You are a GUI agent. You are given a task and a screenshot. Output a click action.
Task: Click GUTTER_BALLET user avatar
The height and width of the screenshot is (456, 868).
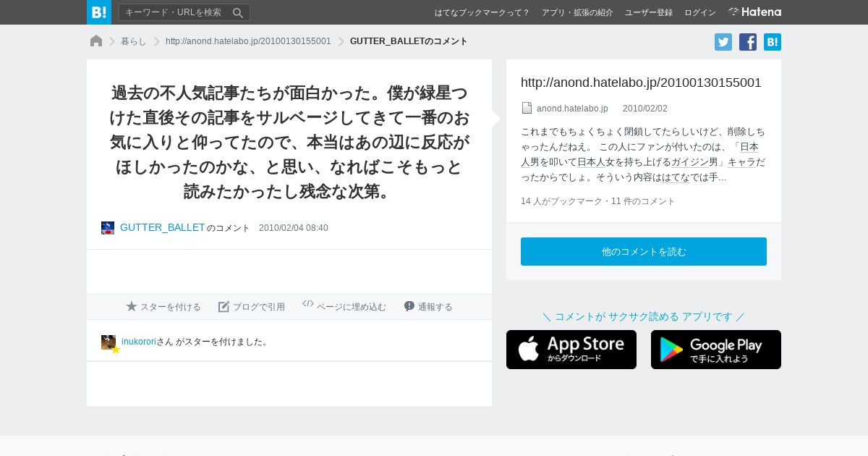[108, 228]
